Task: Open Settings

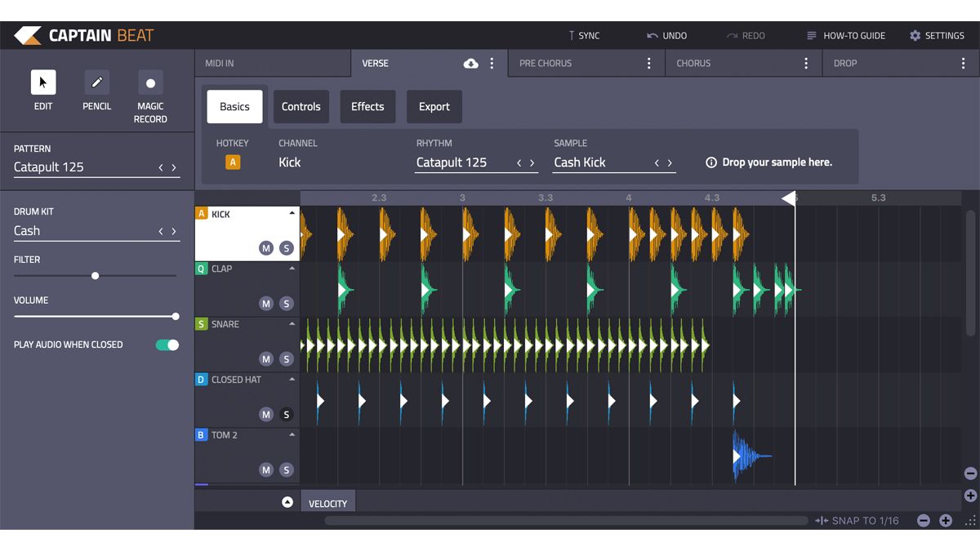Action: (938, 36)
